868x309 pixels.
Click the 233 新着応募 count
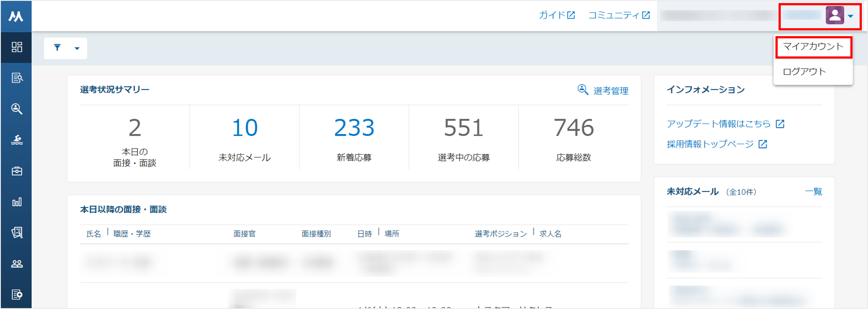(354, 128)
